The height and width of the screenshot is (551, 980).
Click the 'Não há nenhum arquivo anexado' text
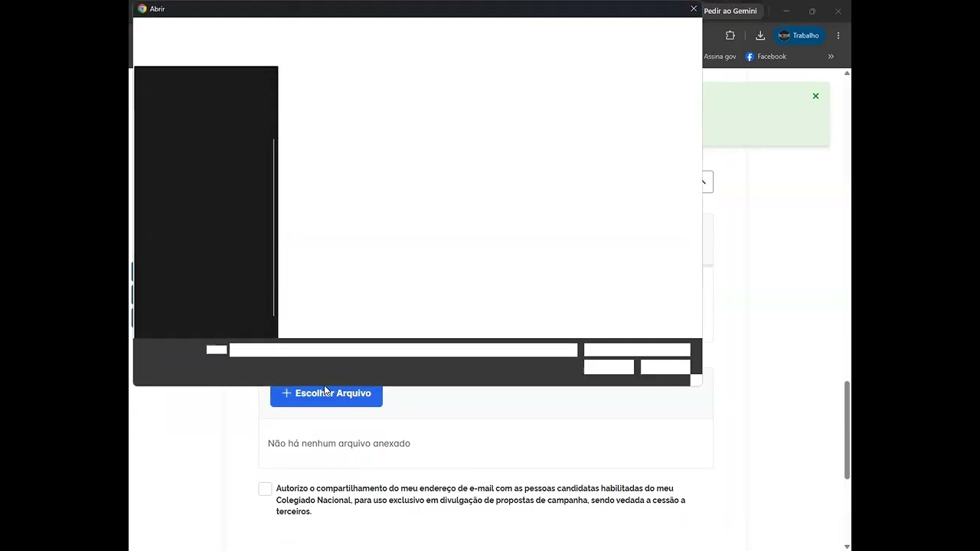point(339,443)
